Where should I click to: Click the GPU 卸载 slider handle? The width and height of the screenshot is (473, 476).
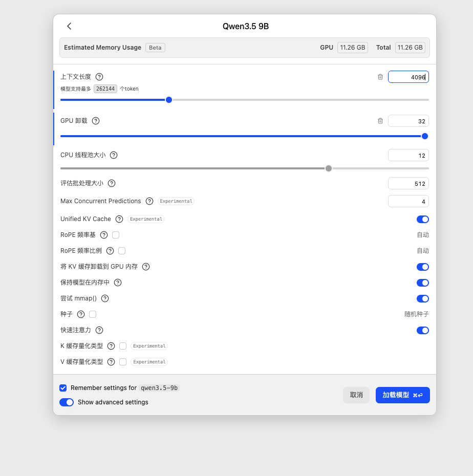tap(424, 136)
